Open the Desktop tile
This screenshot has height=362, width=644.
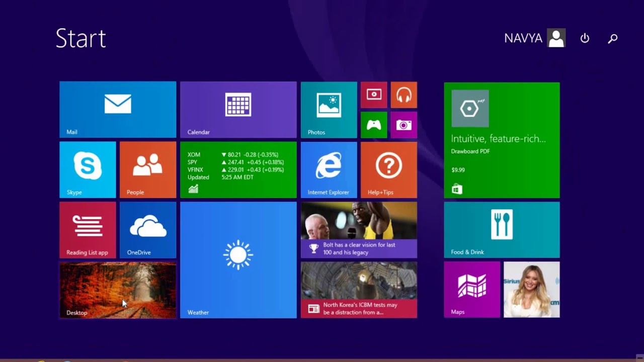click(x=118, y=290)
